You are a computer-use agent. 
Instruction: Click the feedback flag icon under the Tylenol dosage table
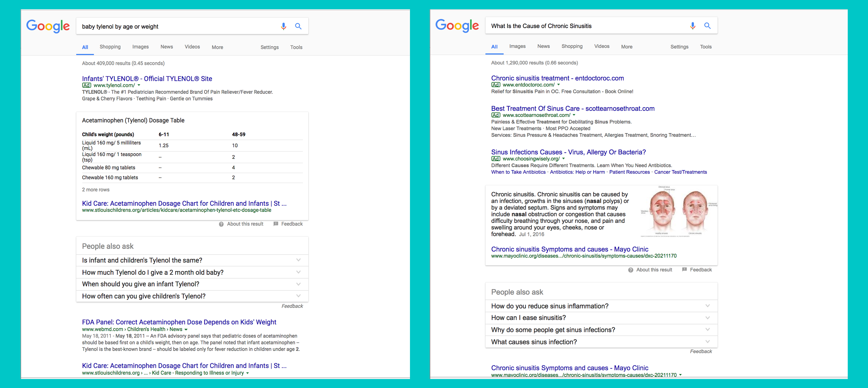(x=276, y=224)
